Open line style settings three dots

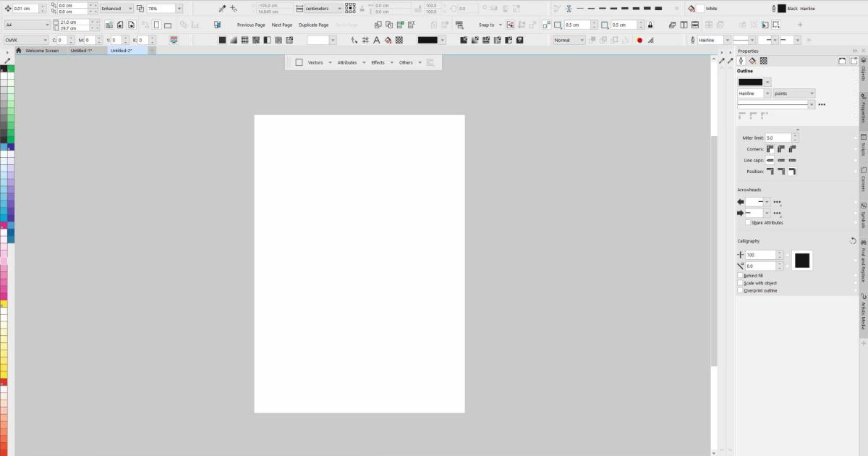[x=822, y=104]
